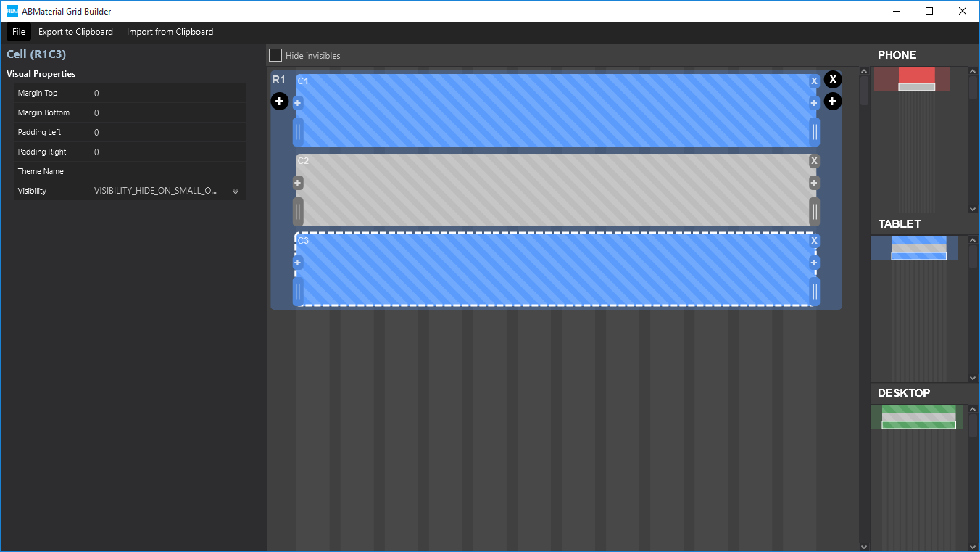Click the main grid scrollbar down arrow
The image size is (980, 552).
863,547
